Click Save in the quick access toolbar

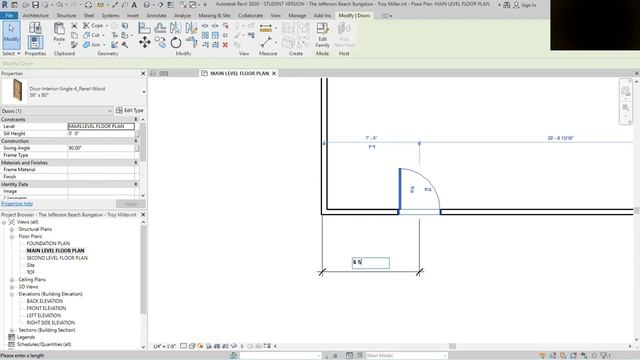36,5
